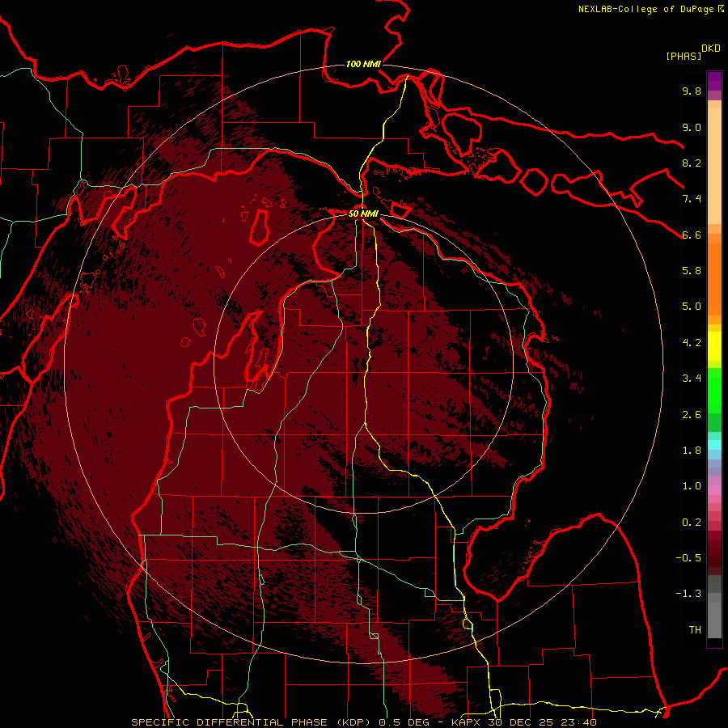Pick the cyan segment of the color scale
This screenshot has height=728, width=728.
coord(714,445)
